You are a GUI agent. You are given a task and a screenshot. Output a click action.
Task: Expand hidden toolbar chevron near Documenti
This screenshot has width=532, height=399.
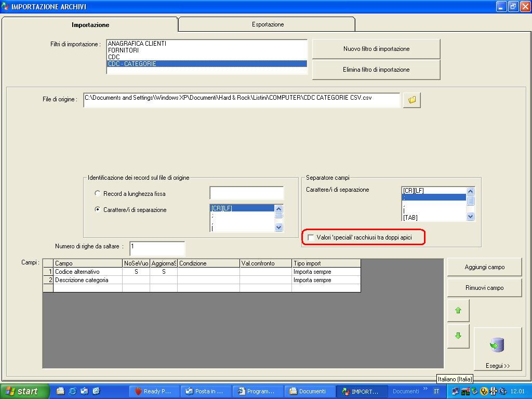pos(425,389)
